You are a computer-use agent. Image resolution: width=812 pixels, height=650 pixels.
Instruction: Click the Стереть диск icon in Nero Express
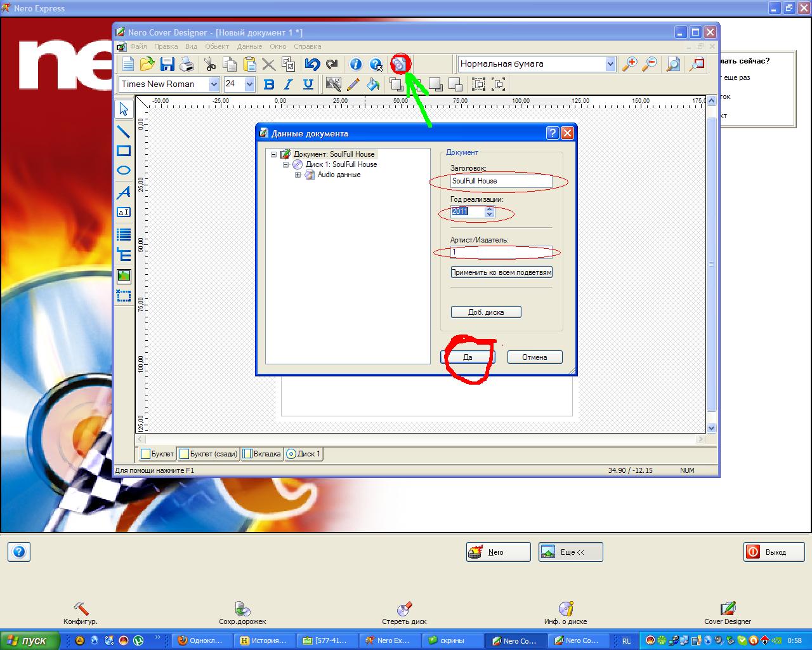[404, 614]
